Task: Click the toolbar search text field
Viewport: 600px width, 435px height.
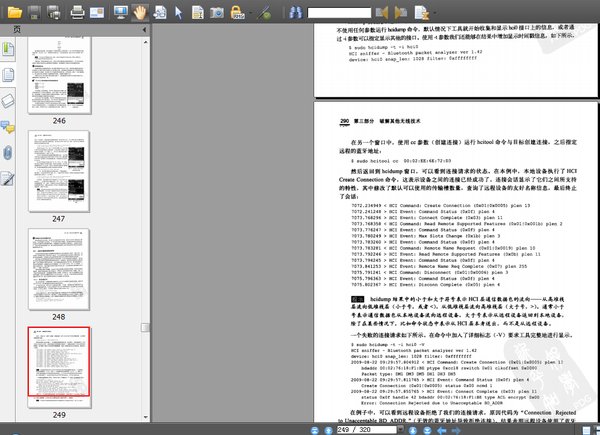Action: [339, 13]
